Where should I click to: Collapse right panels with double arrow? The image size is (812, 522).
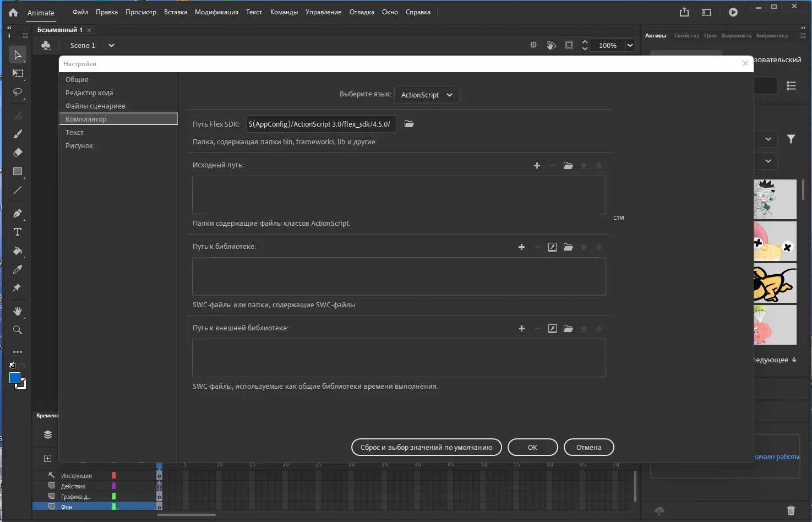(803, 28)
